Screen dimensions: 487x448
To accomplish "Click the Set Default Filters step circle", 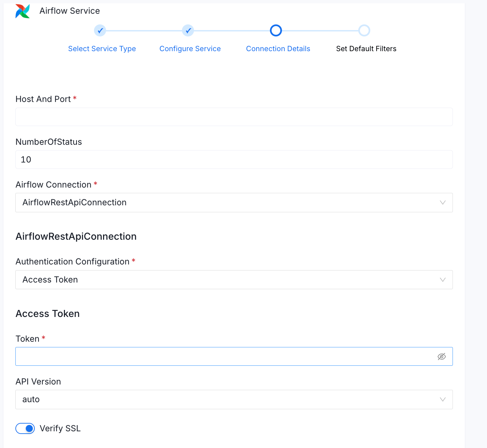I will pyautogui.click(x=364, y=30).
